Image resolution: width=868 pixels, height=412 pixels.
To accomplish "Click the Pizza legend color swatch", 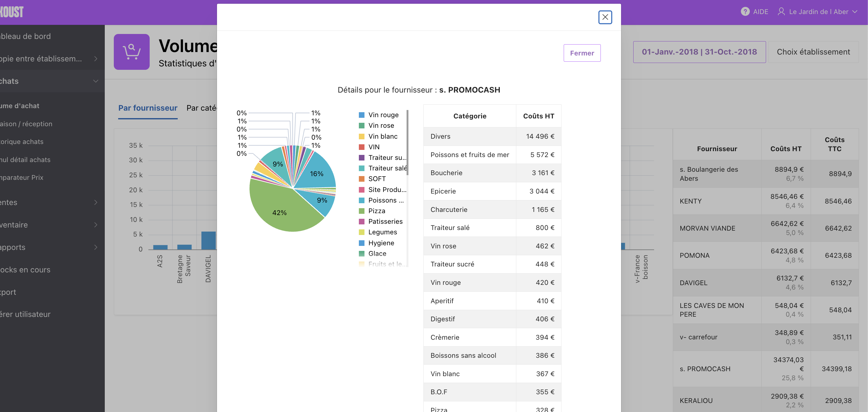I will click(x=362, y=211).
